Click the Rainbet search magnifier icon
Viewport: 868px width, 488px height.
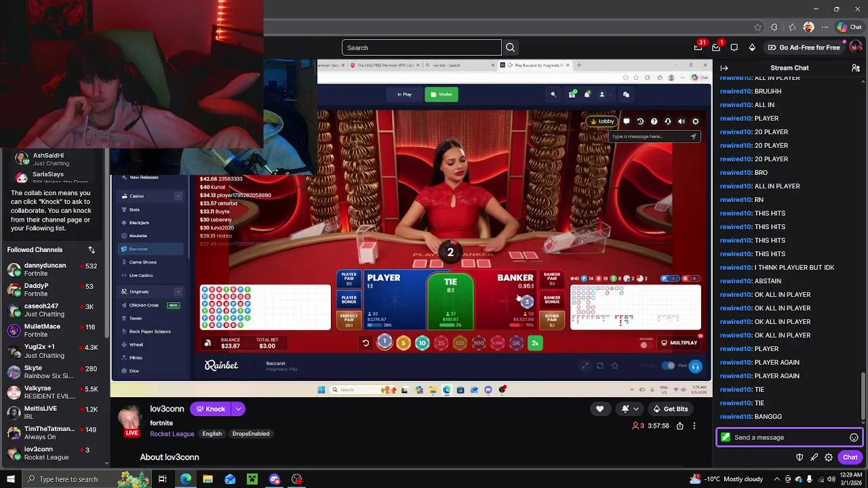click(553, 94)
